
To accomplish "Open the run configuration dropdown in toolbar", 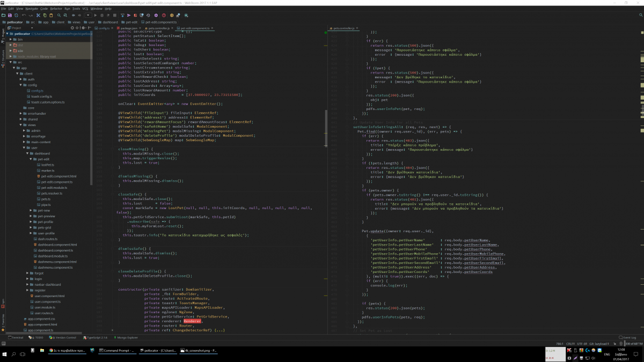I will [89, 15].
